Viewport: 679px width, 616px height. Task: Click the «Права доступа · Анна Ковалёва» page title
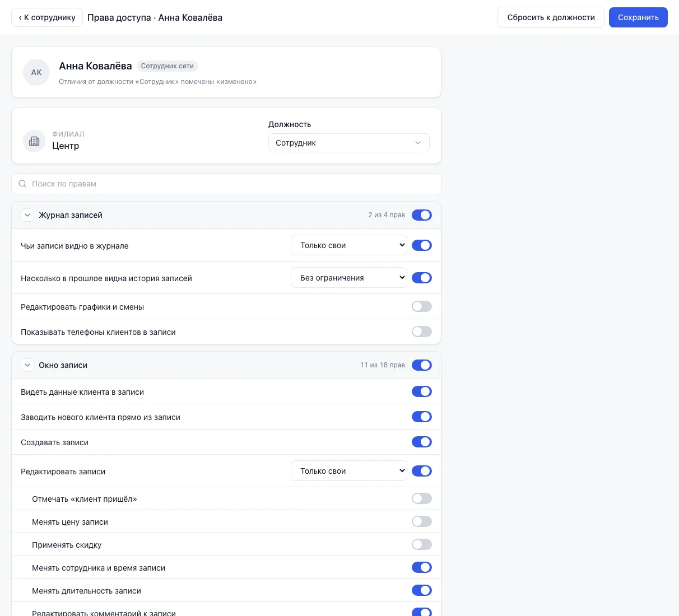pyautogui.click(x=155, y=17)
